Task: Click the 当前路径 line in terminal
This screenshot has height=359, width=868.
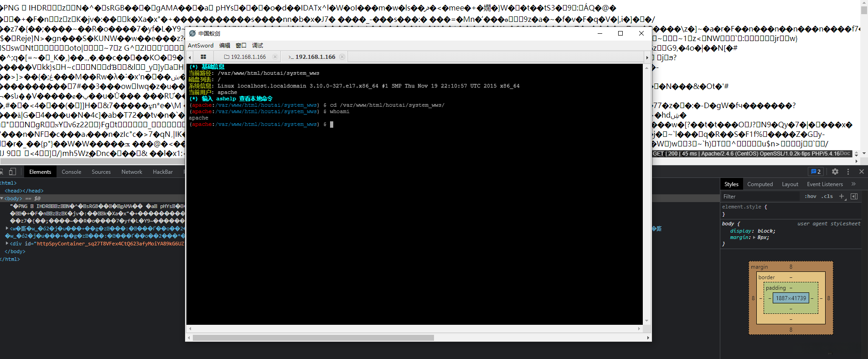Action: point(254,73)
